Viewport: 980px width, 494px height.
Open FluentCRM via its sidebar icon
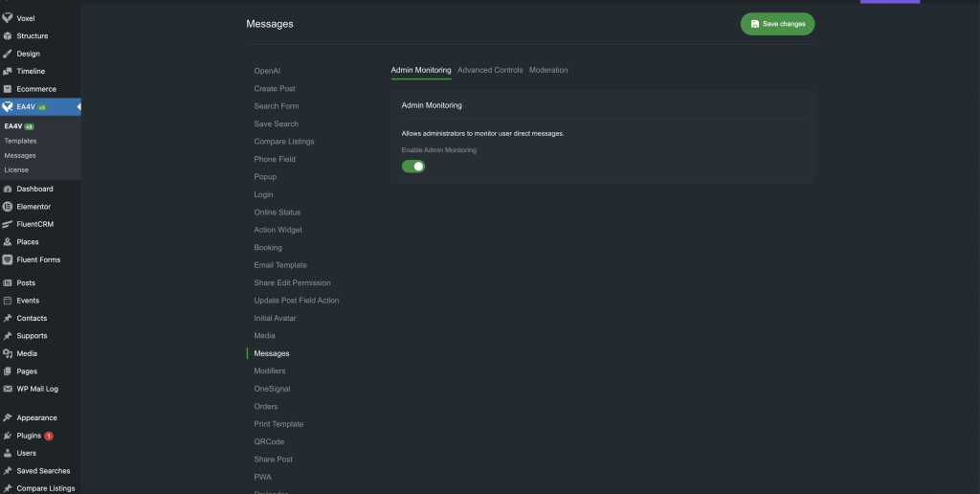pyautogui.click(x=8, y=224)
